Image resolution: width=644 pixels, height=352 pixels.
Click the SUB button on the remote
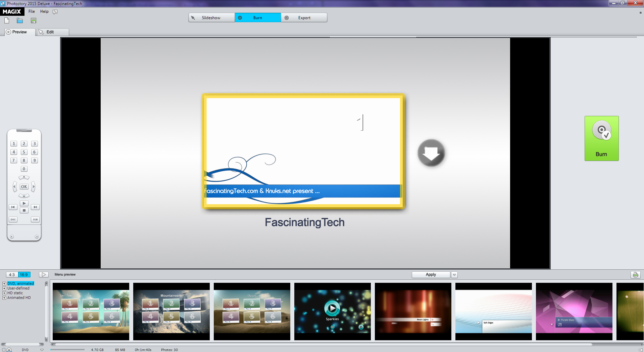(35, 219)
